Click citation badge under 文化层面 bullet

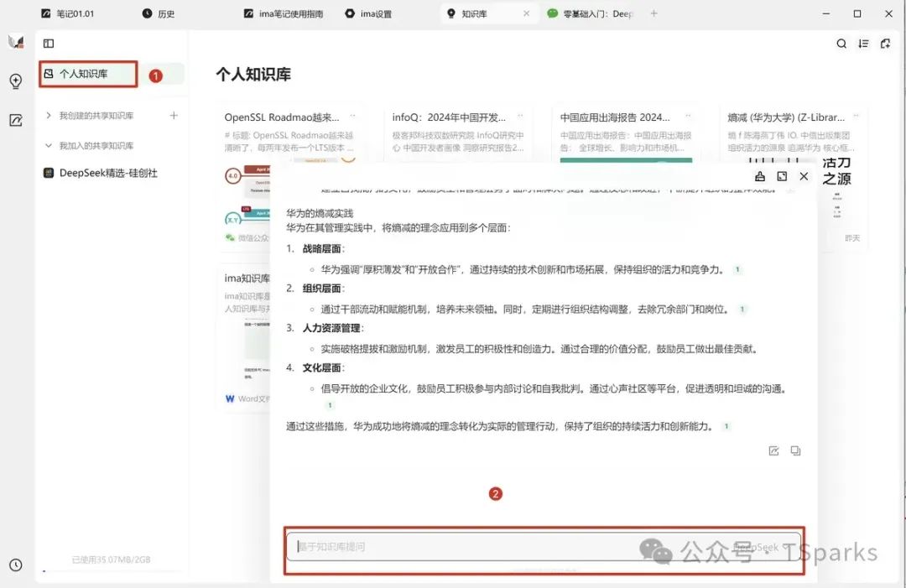point(330,405)
